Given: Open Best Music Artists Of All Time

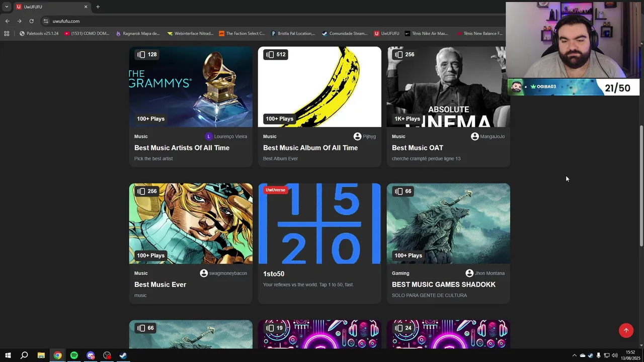Looking at the screenshot, I should tap(182, 148).
